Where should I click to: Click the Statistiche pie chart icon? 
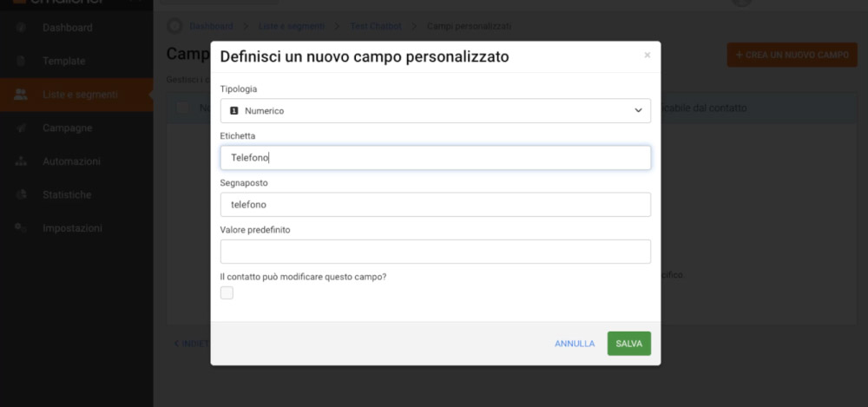pyautogui.click(x=21, y=194)
